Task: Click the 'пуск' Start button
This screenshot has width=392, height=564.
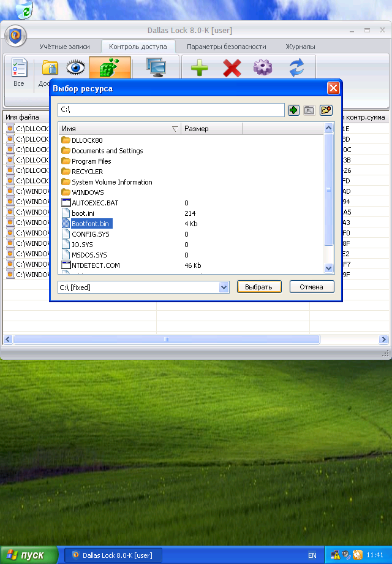Action: [29, 555]
